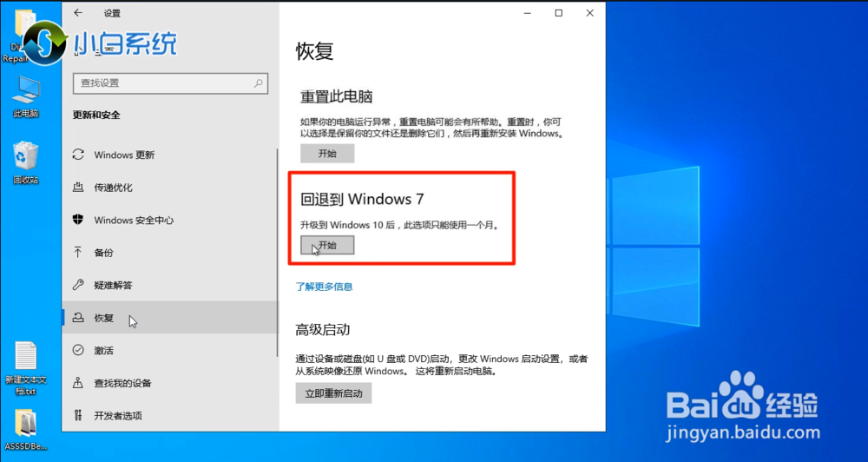Click the Windows 更新 refresh icon
The image size is (868, 462).
(x=78, y=155)
